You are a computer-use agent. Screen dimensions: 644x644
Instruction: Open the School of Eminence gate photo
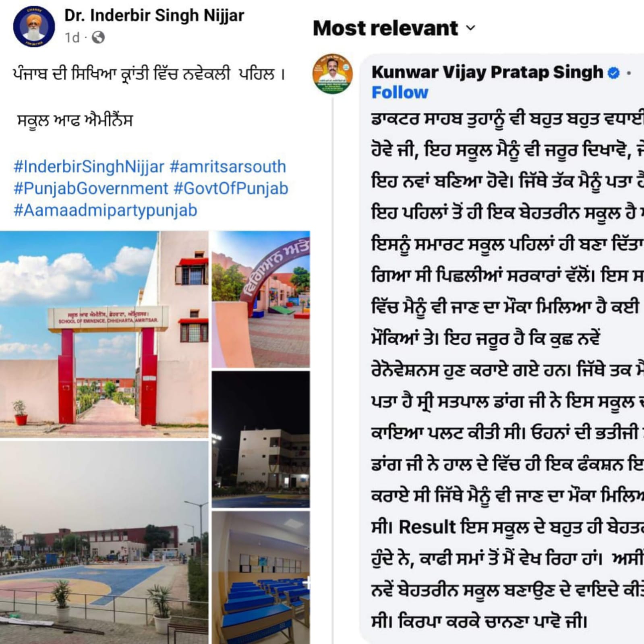(x=104, y=334)
